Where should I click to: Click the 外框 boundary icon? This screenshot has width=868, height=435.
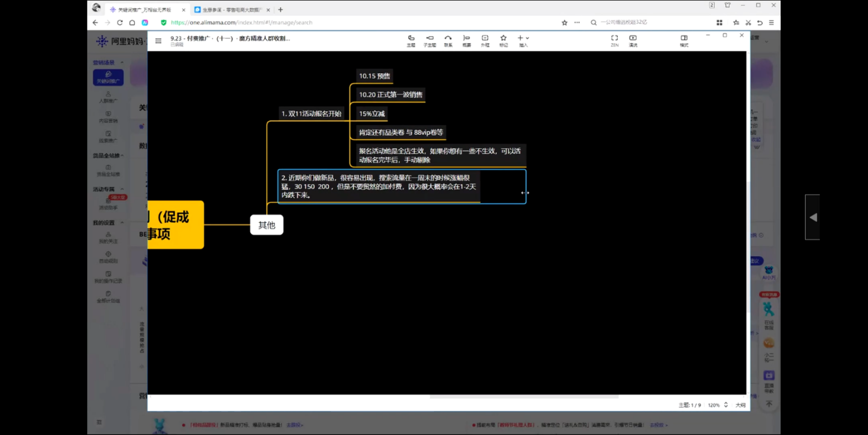(485, 40)
